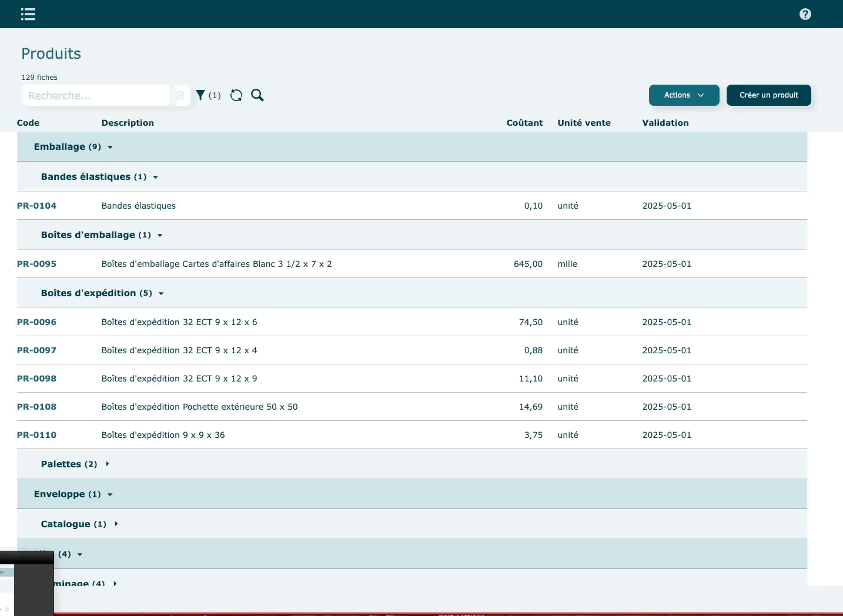Open product PR-0108 link
This screenshot has height=616, width=843.
[x=36, y=407]
